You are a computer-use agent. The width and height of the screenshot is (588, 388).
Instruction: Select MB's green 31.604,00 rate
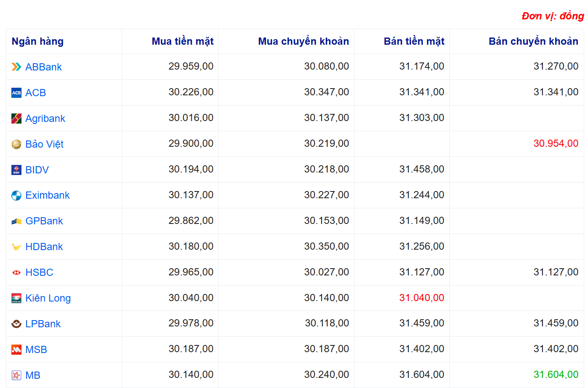coord(556,375)
